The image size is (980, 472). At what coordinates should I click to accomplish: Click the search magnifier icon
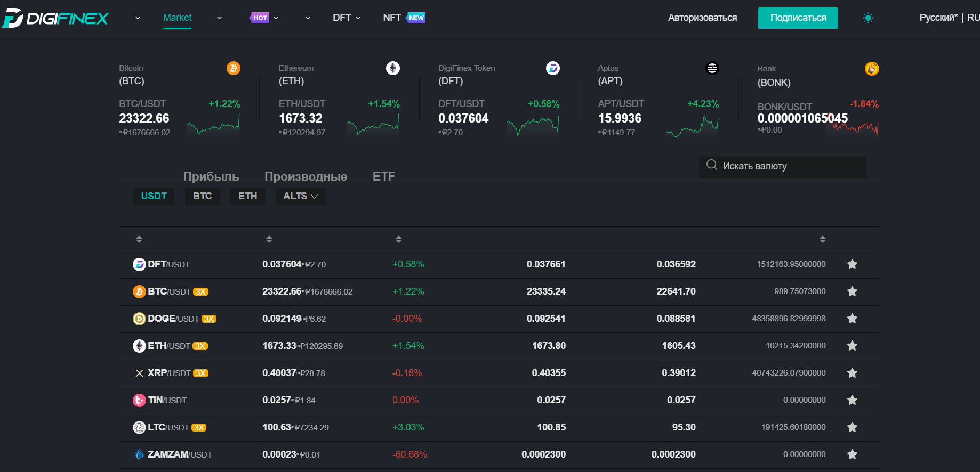712,165
